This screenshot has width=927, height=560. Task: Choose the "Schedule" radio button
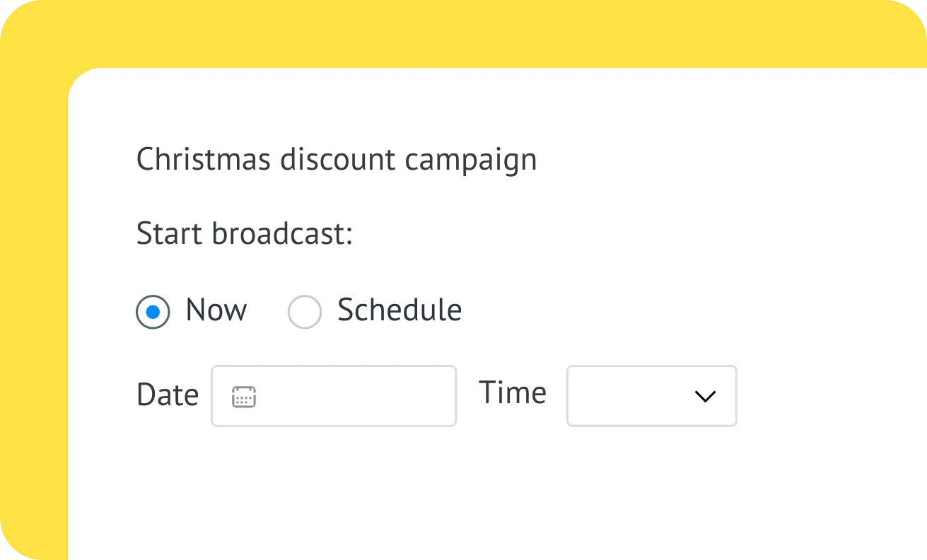pos(305,312)
